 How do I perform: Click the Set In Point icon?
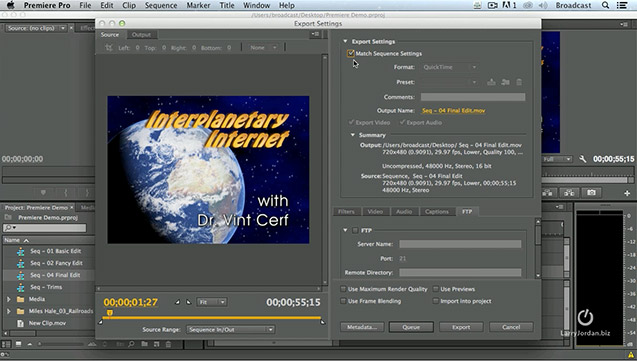177,302
